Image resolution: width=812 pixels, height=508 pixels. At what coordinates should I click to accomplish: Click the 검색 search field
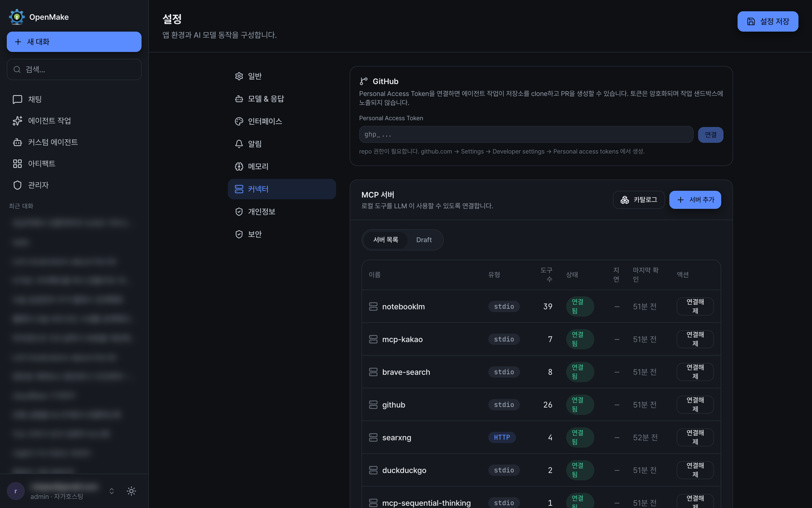74,69
